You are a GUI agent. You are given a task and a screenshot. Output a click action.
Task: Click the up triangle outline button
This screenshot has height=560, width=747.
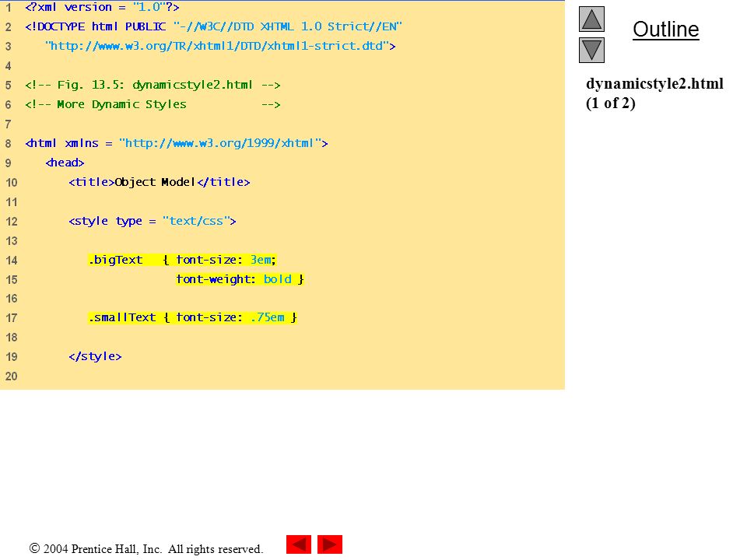(x=591, y=19)
